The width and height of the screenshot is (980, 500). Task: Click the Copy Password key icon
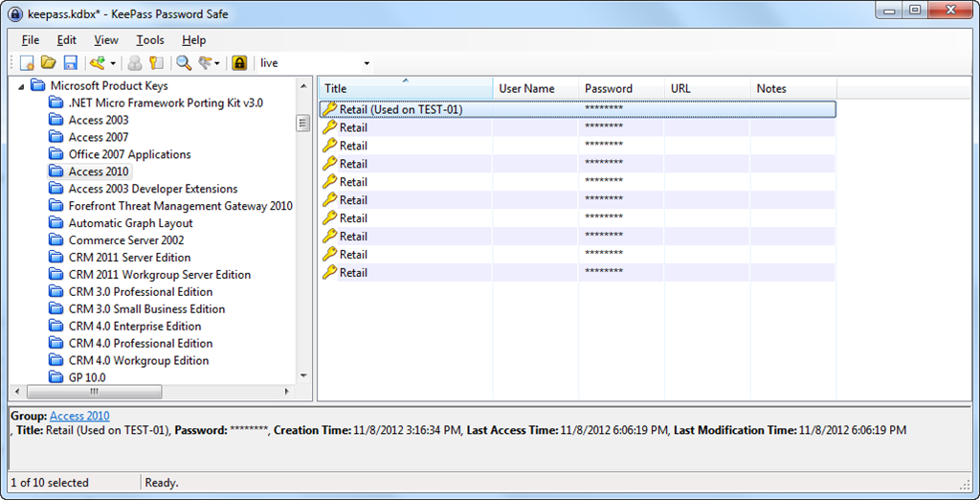click(156, 63)
